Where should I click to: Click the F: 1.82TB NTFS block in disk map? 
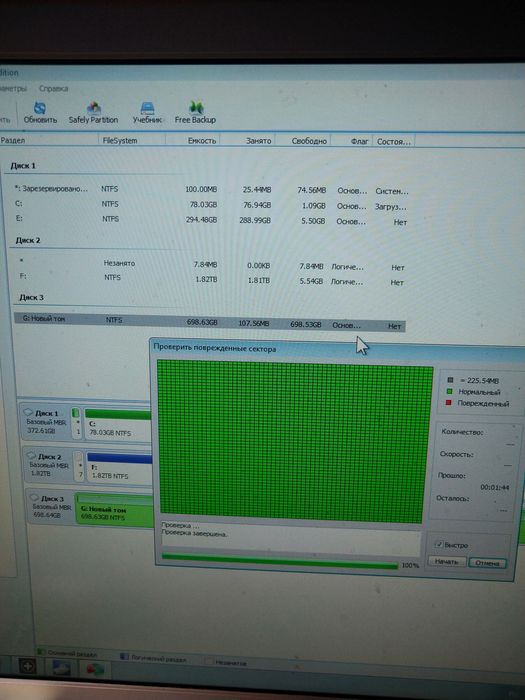119,467
